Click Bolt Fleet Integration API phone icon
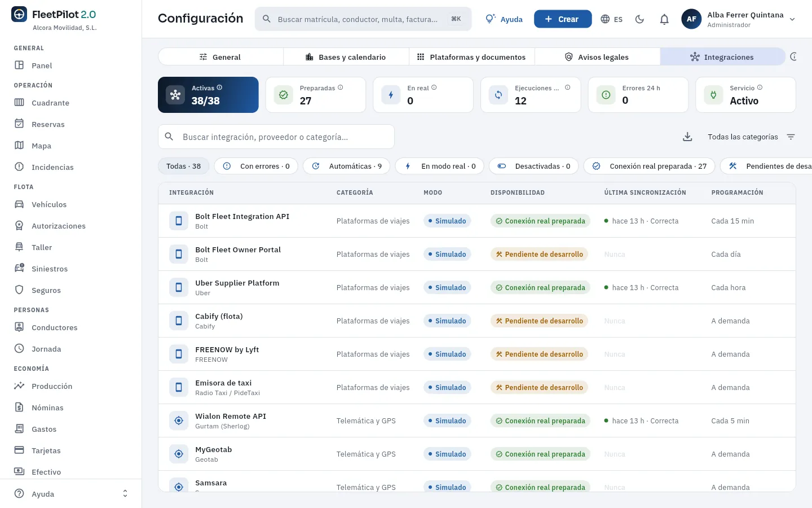Screen dimensions: 812x508 (x=179, y=221)
